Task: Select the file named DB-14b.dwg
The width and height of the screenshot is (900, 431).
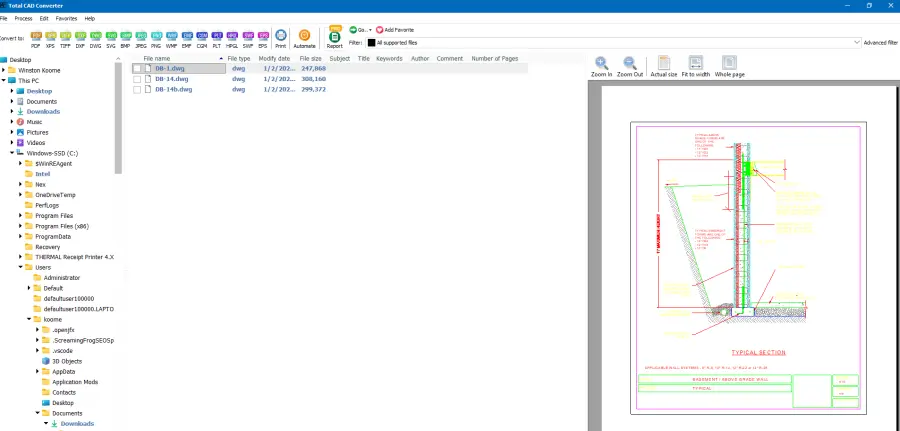Action: pyautogui.click(x=174, y=90)
